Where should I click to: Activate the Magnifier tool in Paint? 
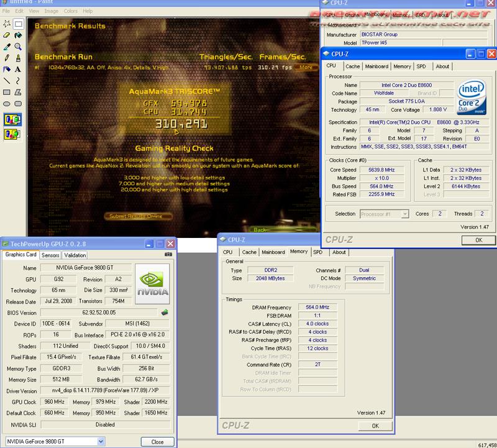(18, 47)
